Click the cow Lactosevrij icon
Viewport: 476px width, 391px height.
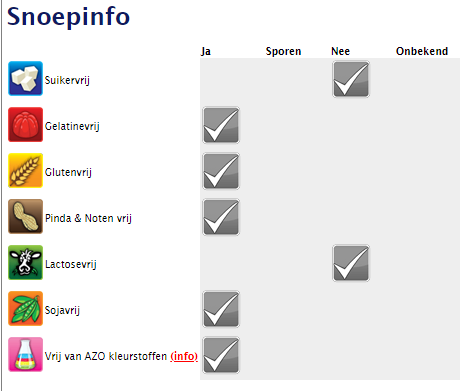25,262
